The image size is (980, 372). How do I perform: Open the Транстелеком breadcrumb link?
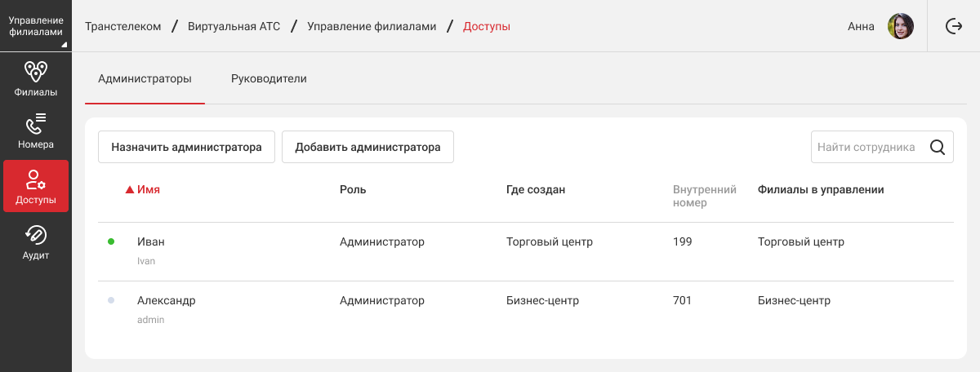(x=122, y=26)
